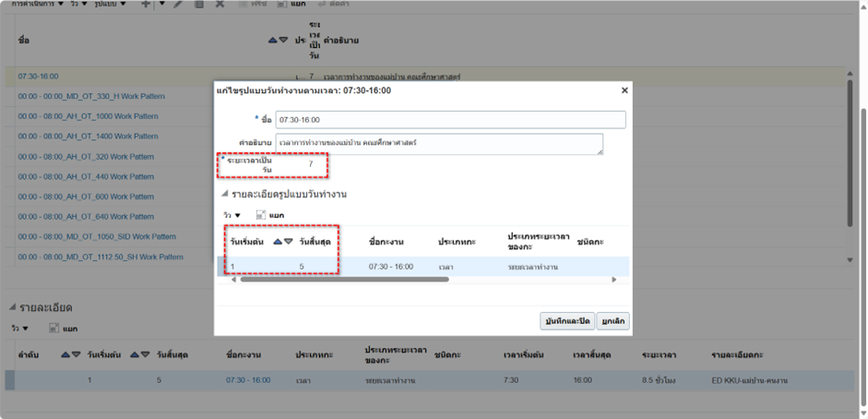Click the ยกเลิก cancel button
Viewport: 868px width, 419px height.
(x=612, y=320)
